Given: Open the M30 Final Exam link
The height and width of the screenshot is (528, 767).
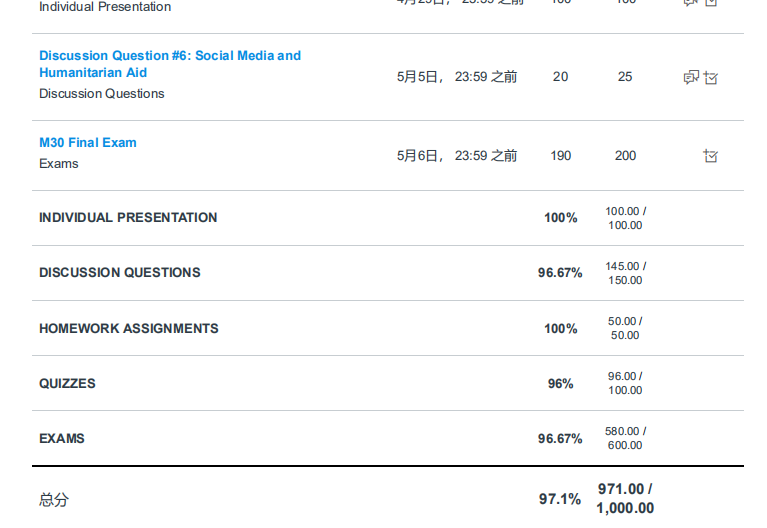Looking at the screenshot, I should (x=88, y=143).
